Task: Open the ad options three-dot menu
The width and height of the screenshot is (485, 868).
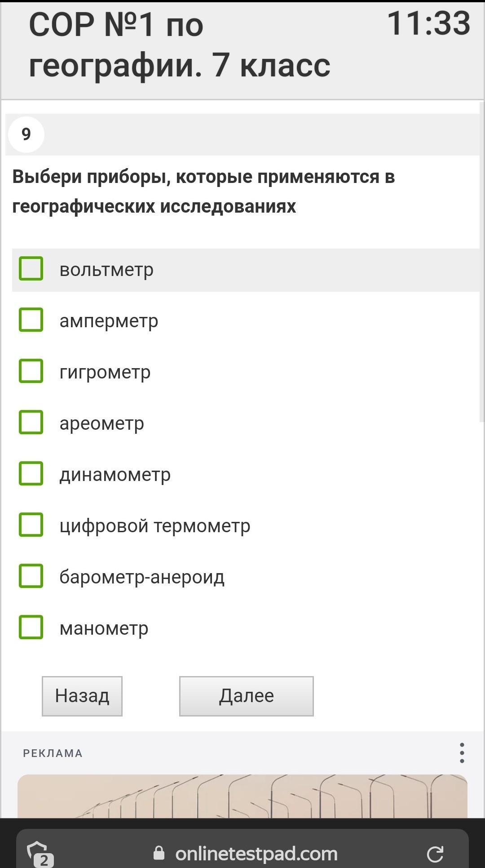Action: click(x=462, y=753)
